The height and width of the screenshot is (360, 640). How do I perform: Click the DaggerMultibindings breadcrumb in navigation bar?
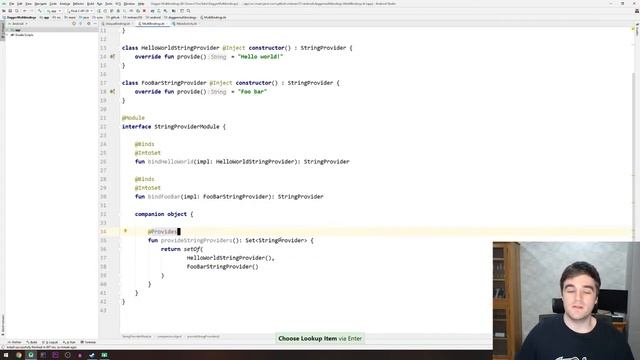click(x=21, y=18)
